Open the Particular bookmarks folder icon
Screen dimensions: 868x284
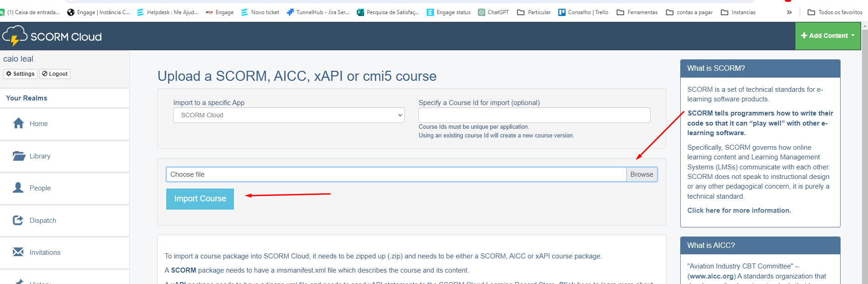point(521,12)
